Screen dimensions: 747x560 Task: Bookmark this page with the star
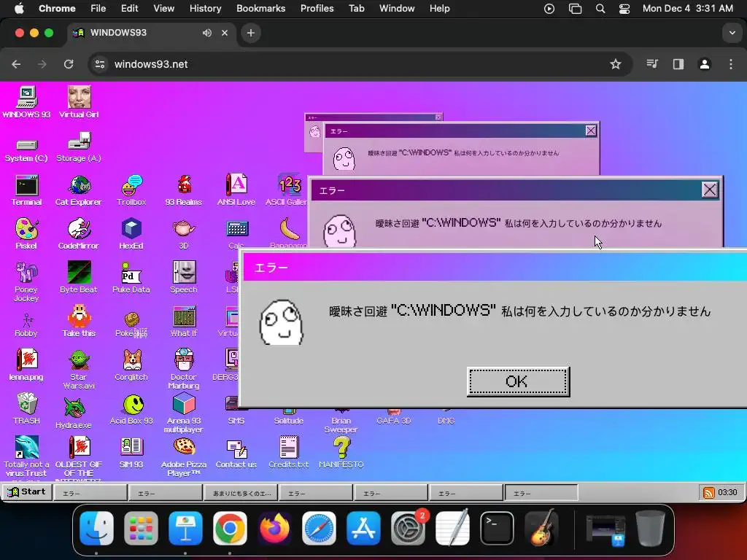coord(616,64)
